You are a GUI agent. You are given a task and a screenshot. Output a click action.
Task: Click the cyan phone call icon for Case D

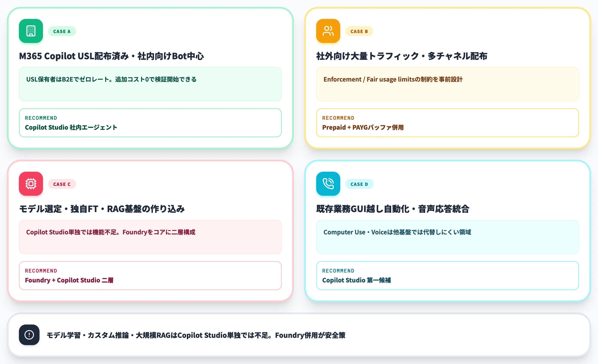[x=328, y=184]
